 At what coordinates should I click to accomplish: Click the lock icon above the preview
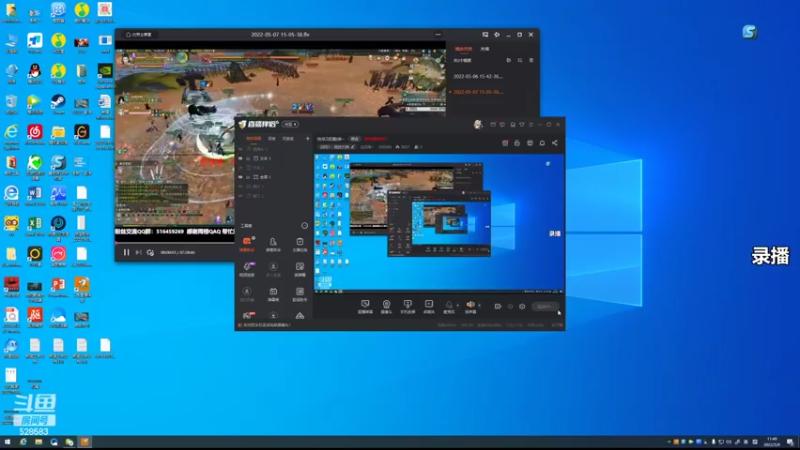point(517,143)
